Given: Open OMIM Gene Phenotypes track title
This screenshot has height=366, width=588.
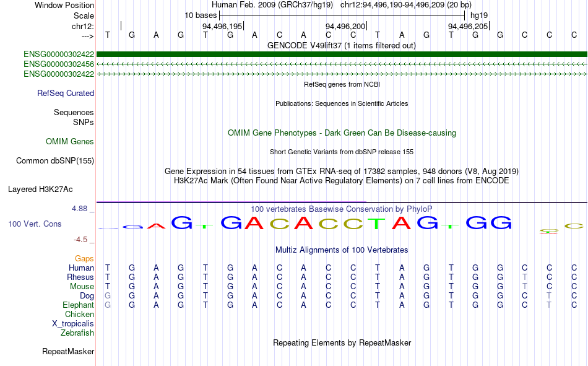Looking at the screenshot, I should pos(342,133).
